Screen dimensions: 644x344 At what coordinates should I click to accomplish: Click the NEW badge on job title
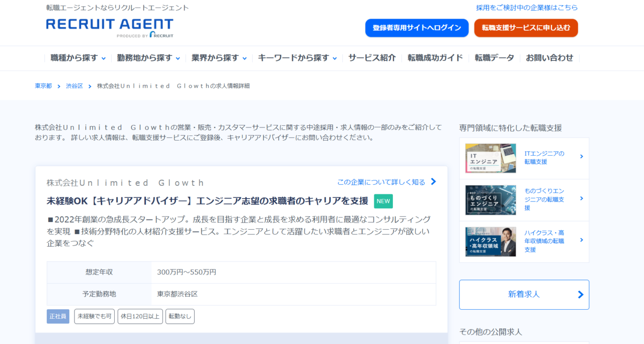click(x=383, y=201)
